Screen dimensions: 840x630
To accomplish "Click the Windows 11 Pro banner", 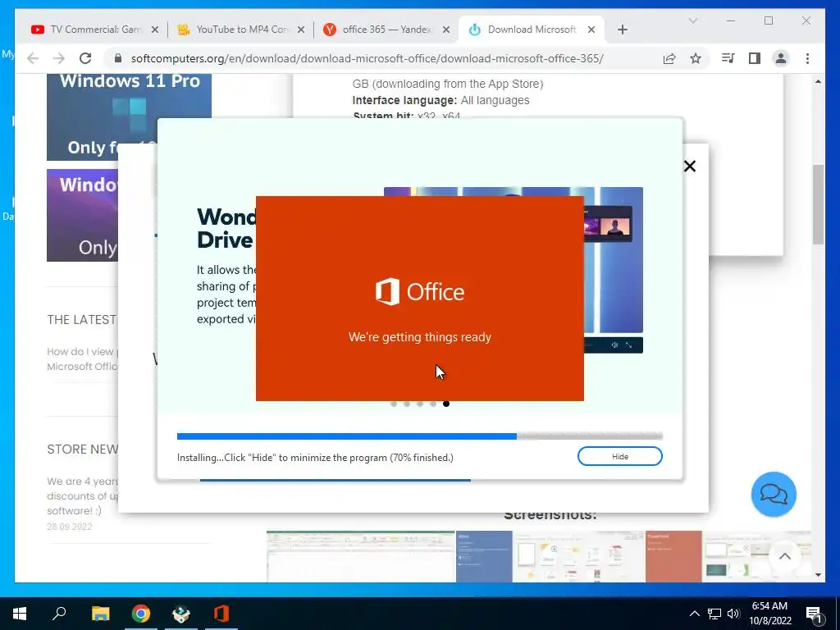I will [129, 116].
